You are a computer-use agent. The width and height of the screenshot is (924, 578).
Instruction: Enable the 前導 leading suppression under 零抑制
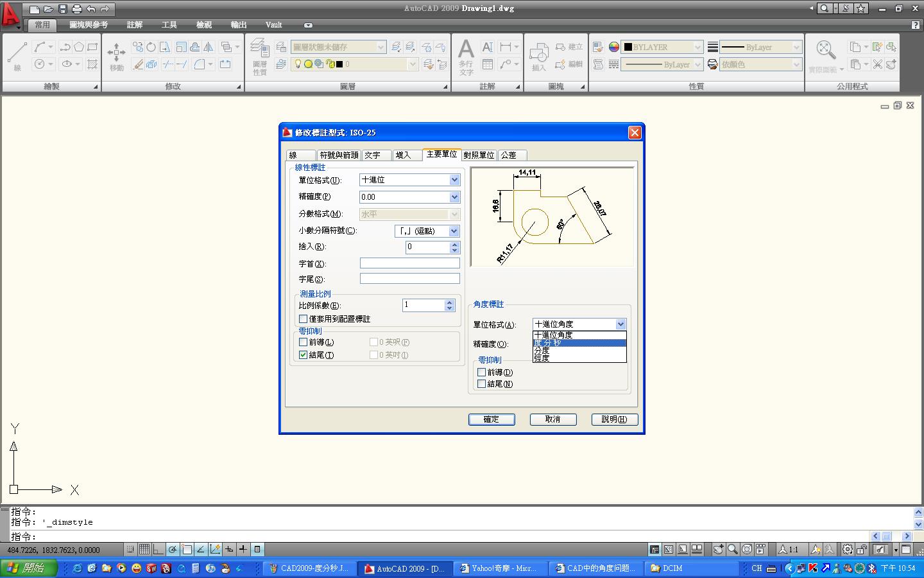[x=304, y=342]
